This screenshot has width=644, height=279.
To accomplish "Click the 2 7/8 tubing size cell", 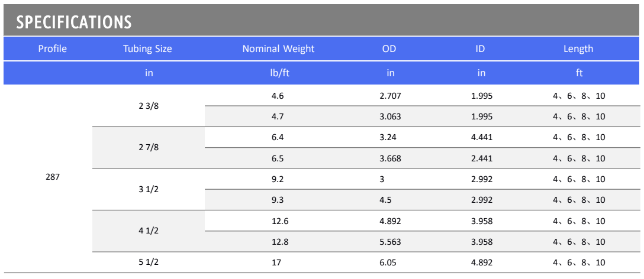I will [148, 148].
